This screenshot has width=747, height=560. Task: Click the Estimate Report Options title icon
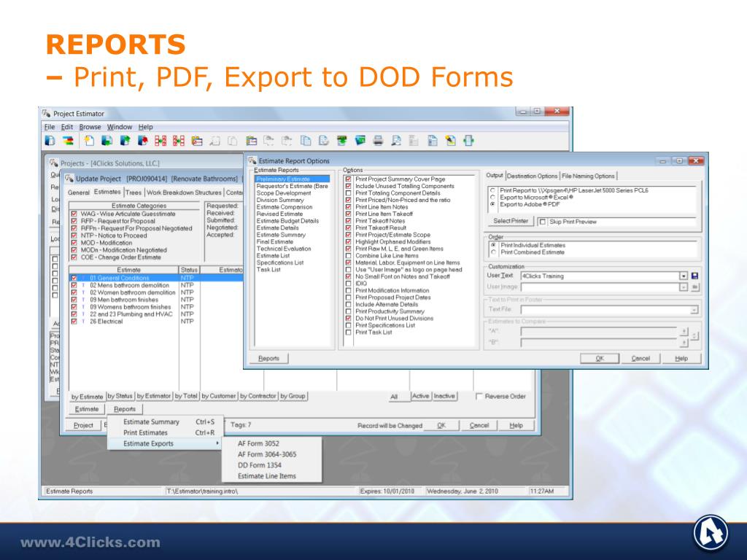click(252, 160)
